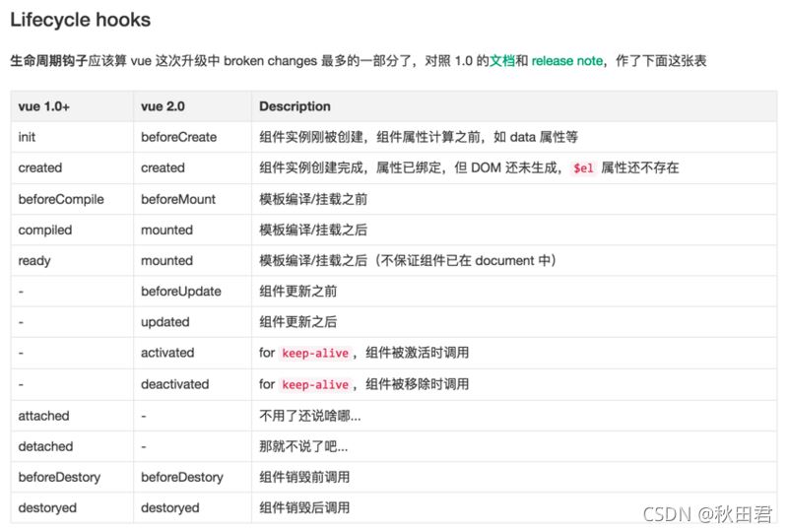
Task: Click the description 组件更新之后
Action: tap(298, 322)
